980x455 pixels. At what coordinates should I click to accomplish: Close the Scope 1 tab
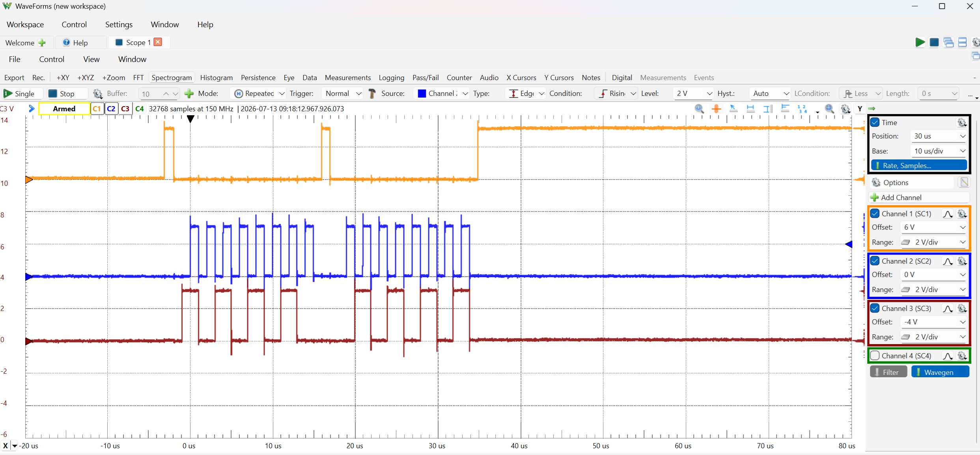click(158, 42)
